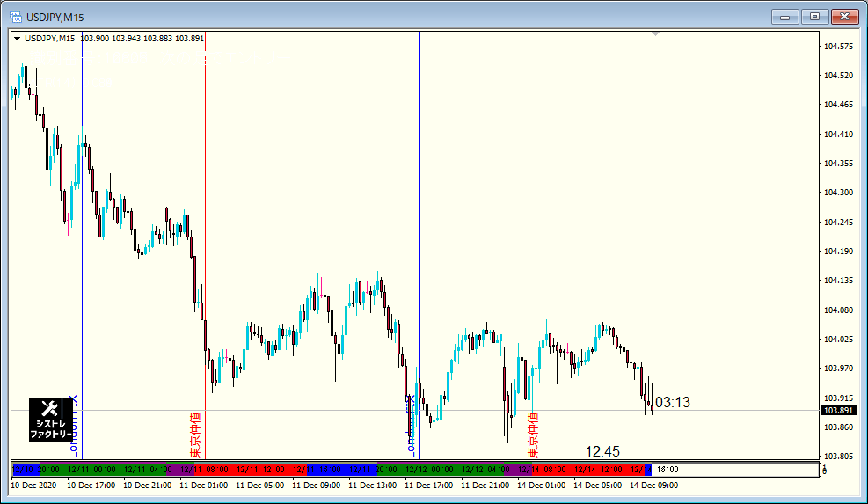Click the 104.355 price scale label
This screenshot has width=868, height=504.
(x=839, y=164)
